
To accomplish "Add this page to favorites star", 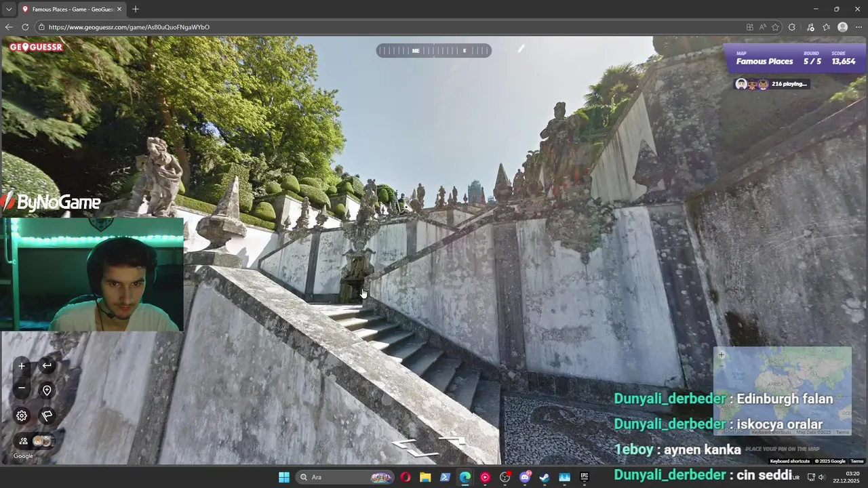I will (776, 27).
